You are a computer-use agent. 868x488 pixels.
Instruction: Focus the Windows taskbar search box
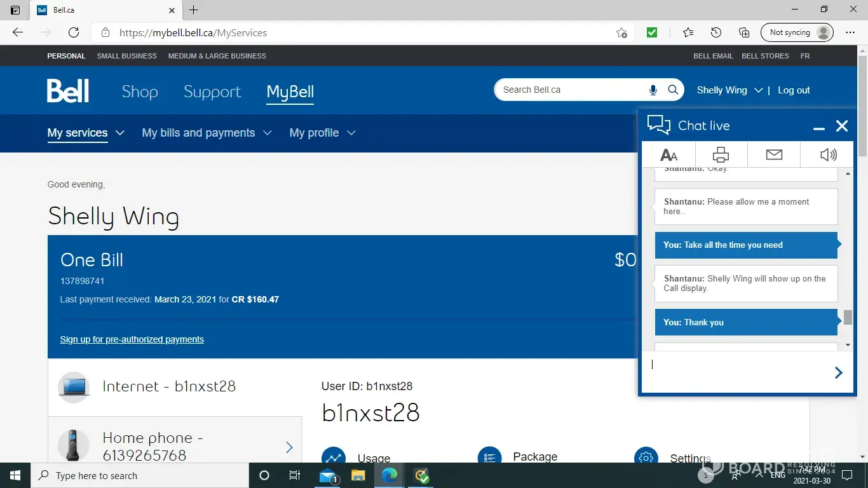pos(139,475)
